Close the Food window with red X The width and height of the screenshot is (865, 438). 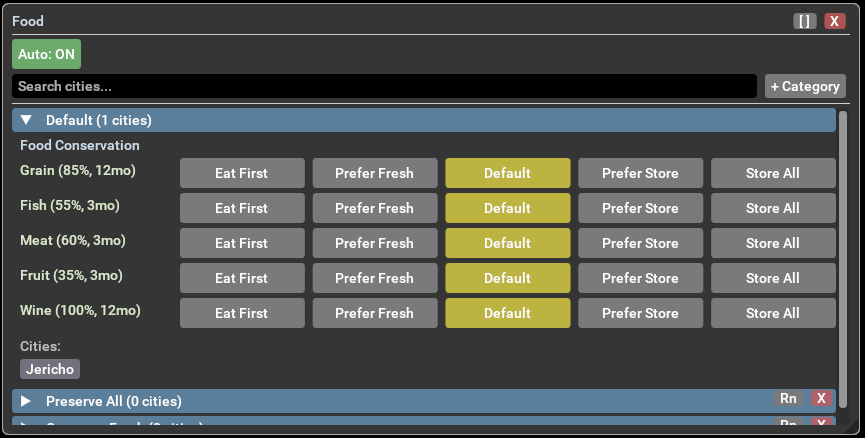click(835, 21)
